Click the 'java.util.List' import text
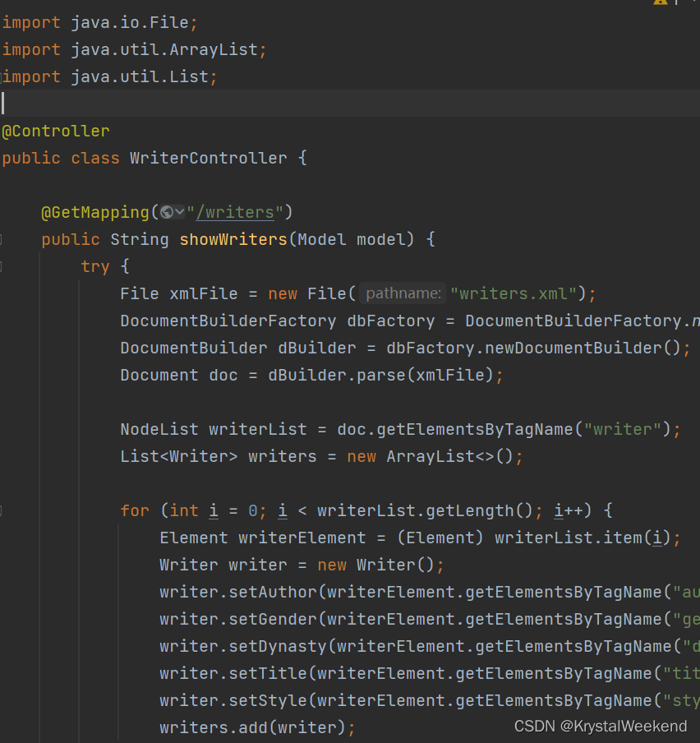 coord(140,76)
